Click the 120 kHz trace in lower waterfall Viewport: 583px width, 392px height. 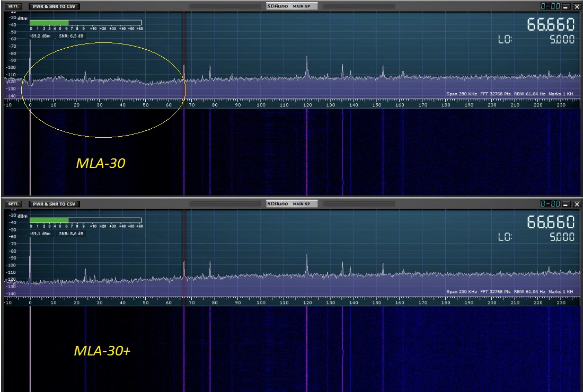307,349
